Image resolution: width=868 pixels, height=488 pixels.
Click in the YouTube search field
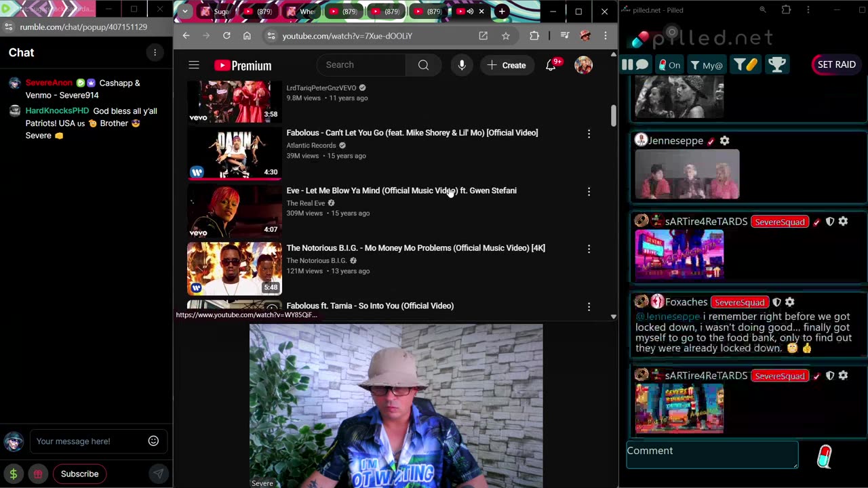(361, 65)
